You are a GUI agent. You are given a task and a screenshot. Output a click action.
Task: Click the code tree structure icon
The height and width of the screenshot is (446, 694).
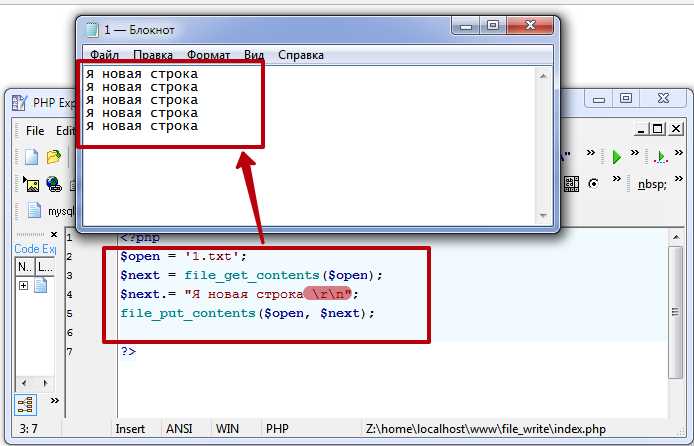[25, 405]
